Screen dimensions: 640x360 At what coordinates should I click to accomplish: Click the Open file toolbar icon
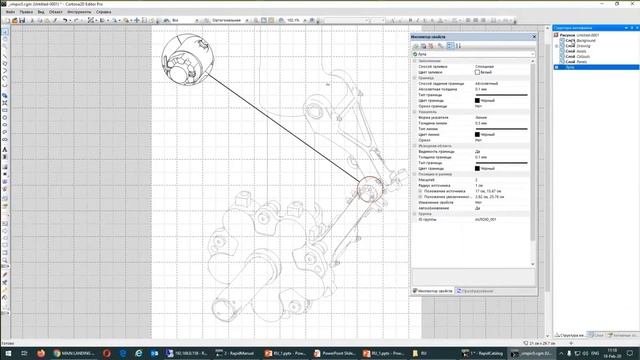(15, 20)
